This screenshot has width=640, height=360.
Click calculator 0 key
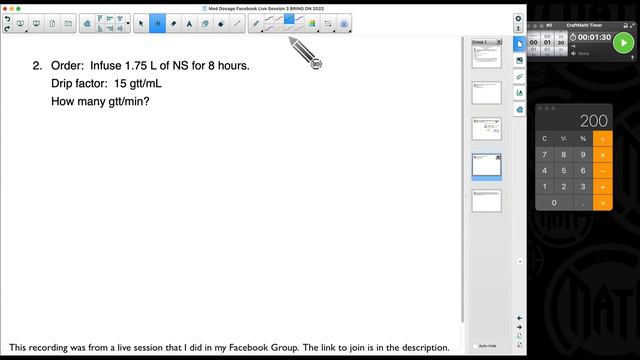(554, 202)
